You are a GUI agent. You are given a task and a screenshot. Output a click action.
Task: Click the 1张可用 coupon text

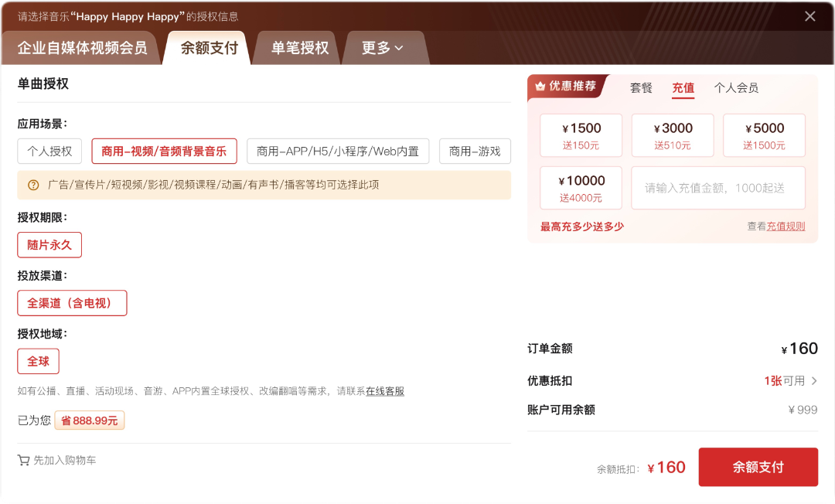[785, 381]
